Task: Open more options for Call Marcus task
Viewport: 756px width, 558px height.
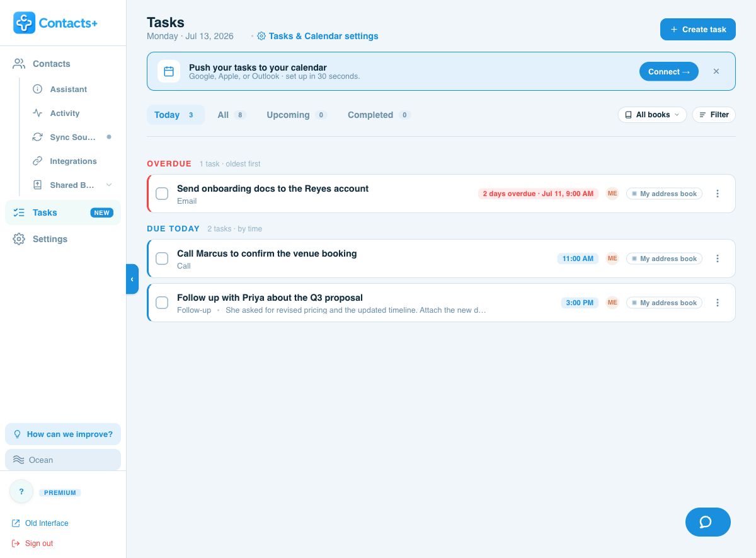Action: (718, 259)
